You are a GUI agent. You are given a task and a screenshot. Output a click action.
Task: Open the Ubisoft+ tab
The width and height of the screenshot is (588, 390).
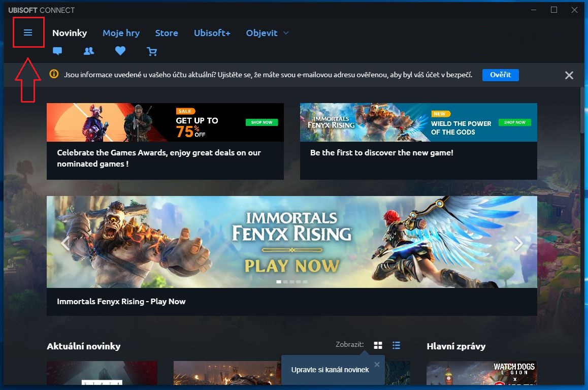point(212,33)
